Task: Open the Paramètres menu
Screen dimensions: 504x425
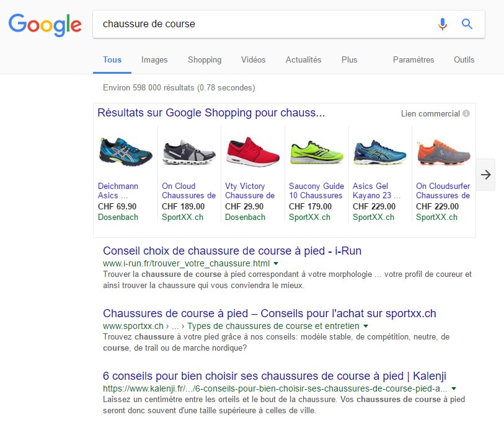Action: [x=413, y=59]
